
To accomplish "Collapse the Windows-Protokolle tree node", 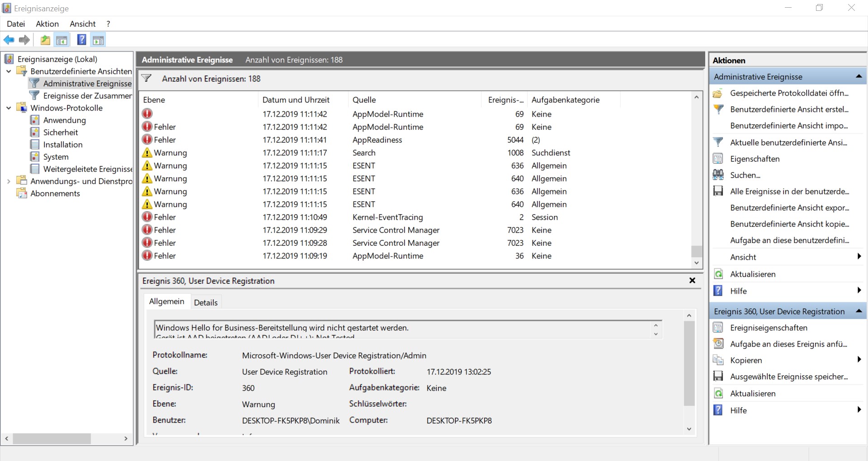I will pyautogui.click(x=9, y=108).
